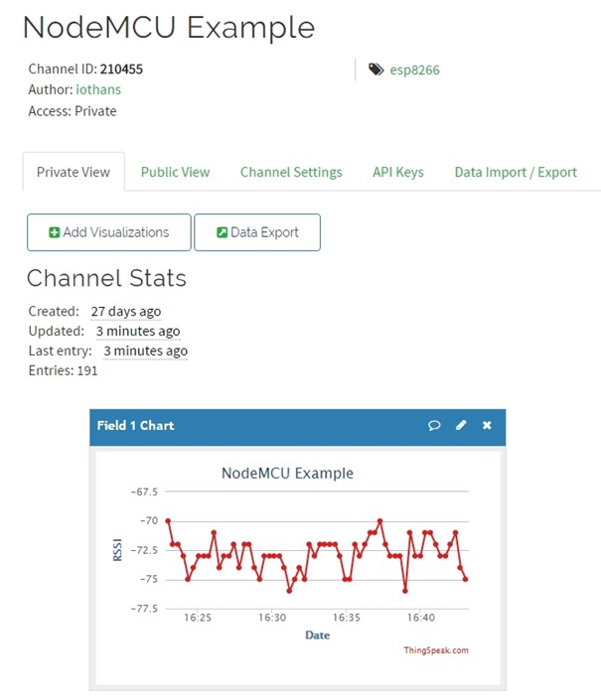Viewport: 601px width, 700px height.
Task: Open the Data Import / Export tab
Action: click(x=516, y=173)
